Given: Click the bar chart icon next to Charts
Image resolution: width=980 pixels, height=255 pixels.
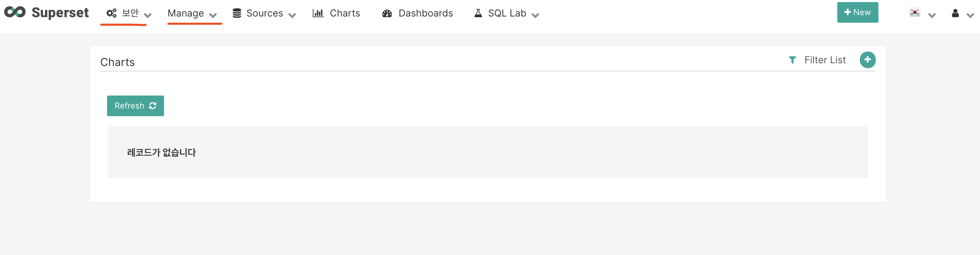Looking at the screenshot, I should (x=318, y=13).
